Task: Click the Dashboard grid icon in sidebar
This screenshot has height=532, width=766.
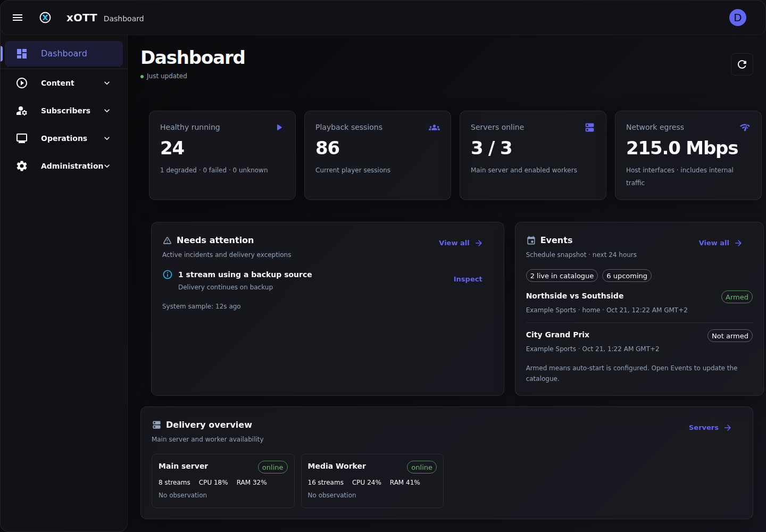Action: click(x=22, y=54)
